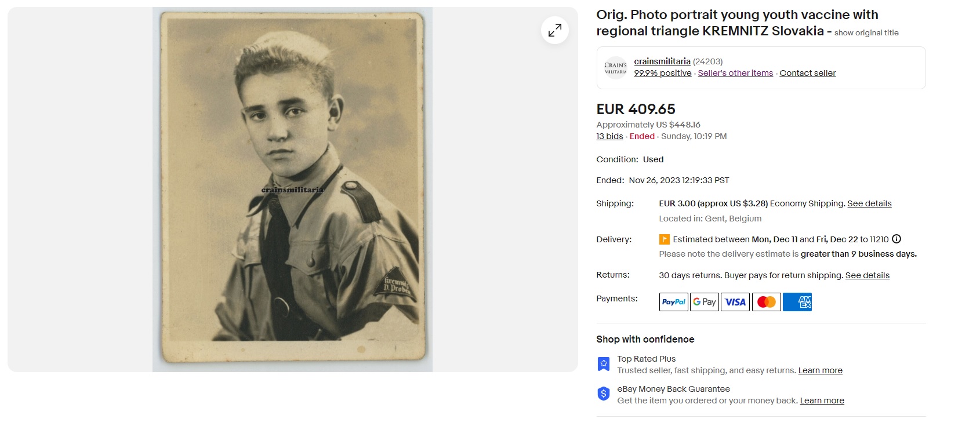Click the Google Pay payment icon
The image size is (980, 426).
[x=705, y=302]
